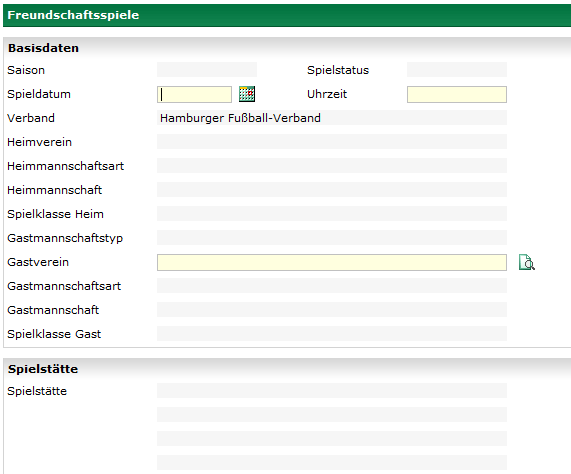
Task: Select the Uhrzeit time input field
Action: (x=457, y=94)
